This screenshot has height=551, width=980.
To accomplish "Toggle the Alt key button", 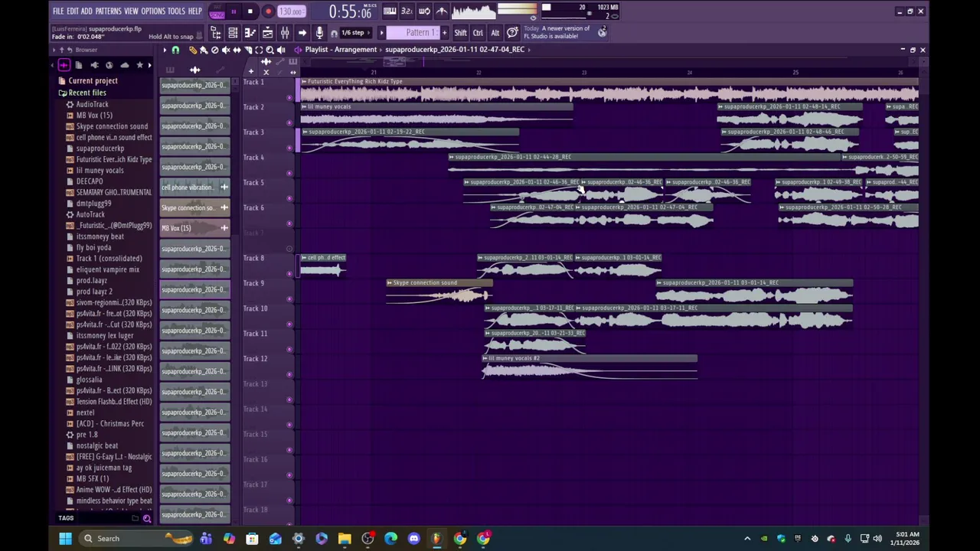I will (x=495, y=33).
